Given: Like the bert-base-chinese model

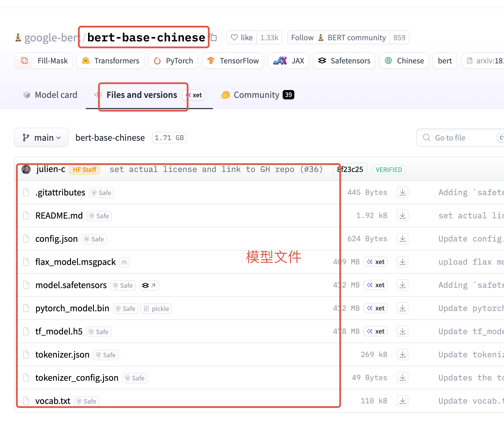Looking at the screenshot, I should [x=242, y=38].
